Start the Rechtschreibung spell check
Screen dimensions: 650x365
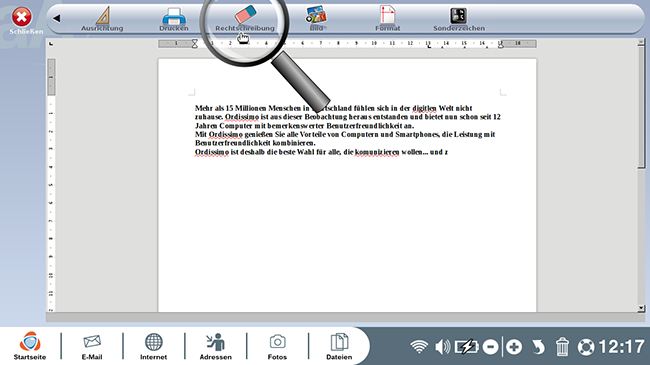[245, 19]
